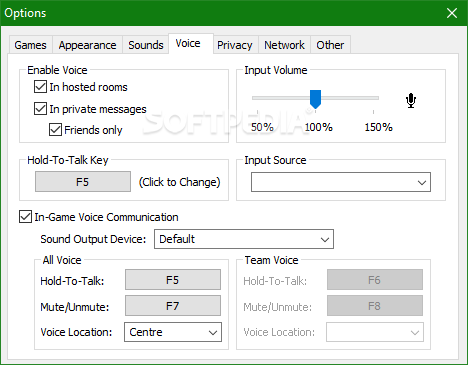The image size is (468, 365).
Task: Open the Input Source dropdown
Action: click(341, 182)
